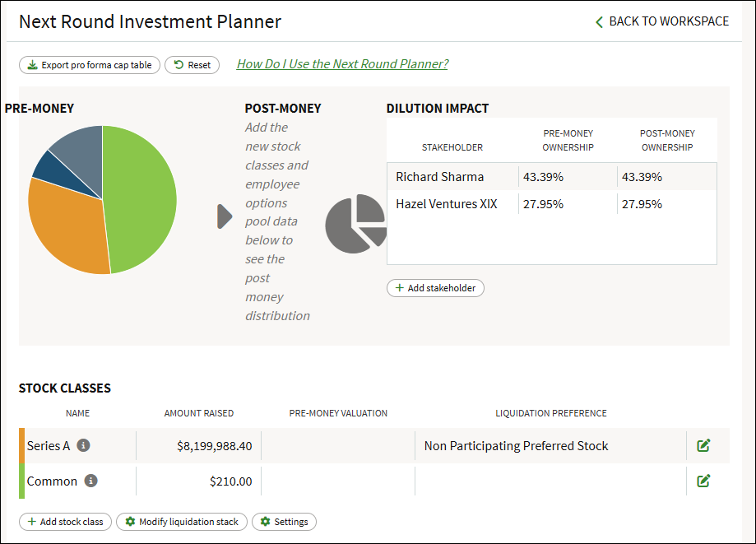Click the back chevron next to Workspace
Viewport: 756px width, 544px height.
point(599,21)
